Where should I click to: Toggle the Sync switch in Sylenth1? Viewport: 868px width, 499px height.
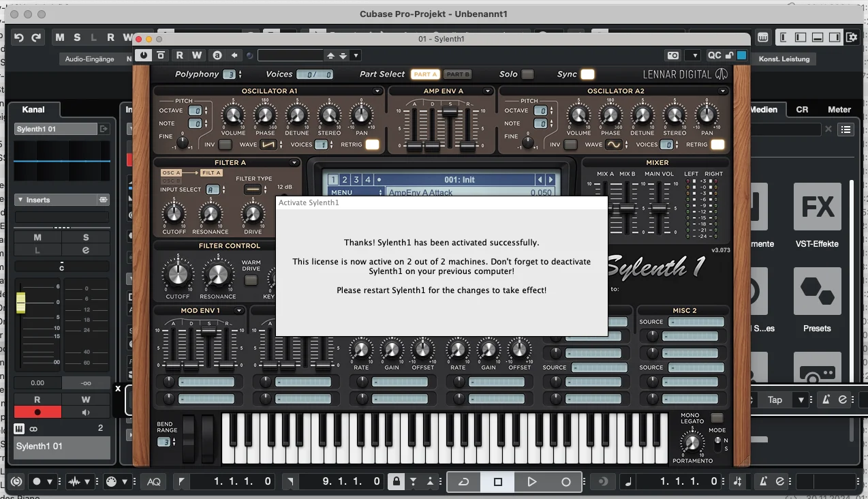pyautogui.click(x=587, y=74)
